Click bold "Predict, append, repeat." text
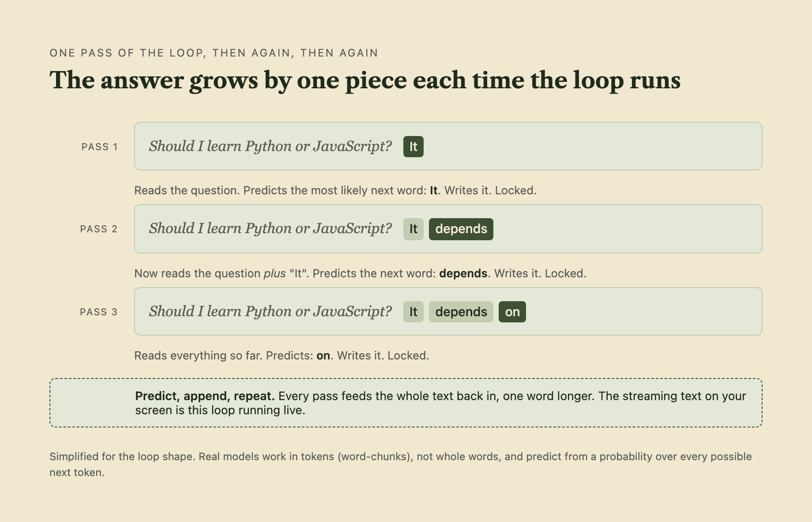This screenshot has width=812, height=522. click(x=205, y=396)
